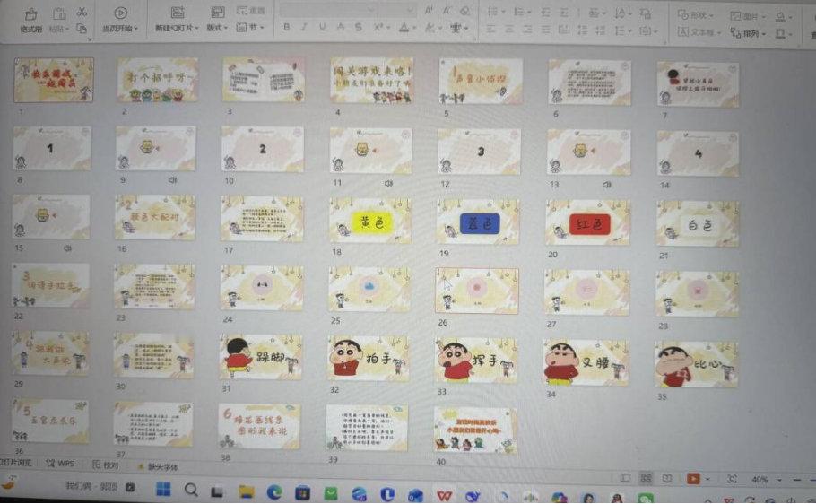Viewport: 816px width, 504px height.
Task: Toggle Bold formatting
Action: 287,27
